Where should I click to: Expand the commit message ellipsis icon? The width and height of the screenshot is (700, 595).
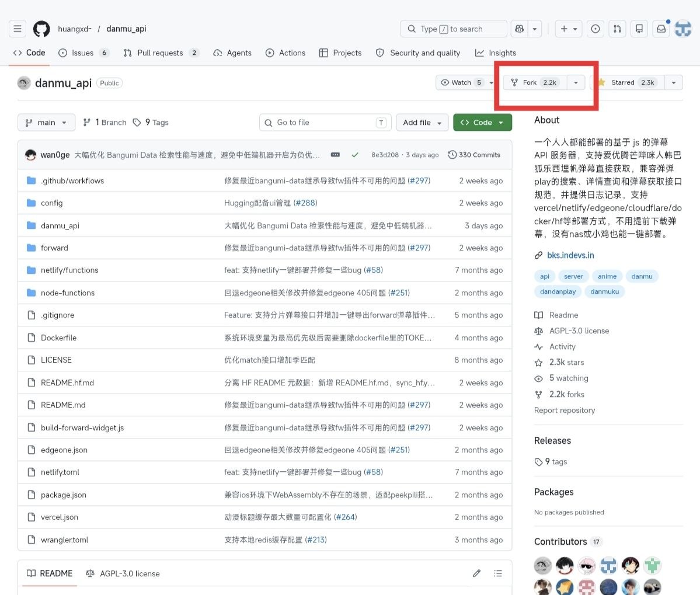point(335,155)
